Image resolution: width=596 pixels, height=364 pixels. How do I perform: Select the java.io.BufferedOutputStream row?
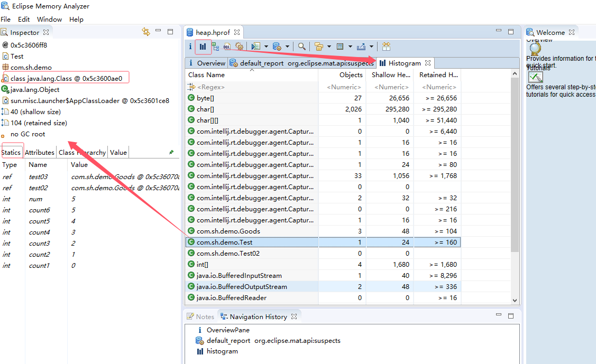(x=323, y=286)
